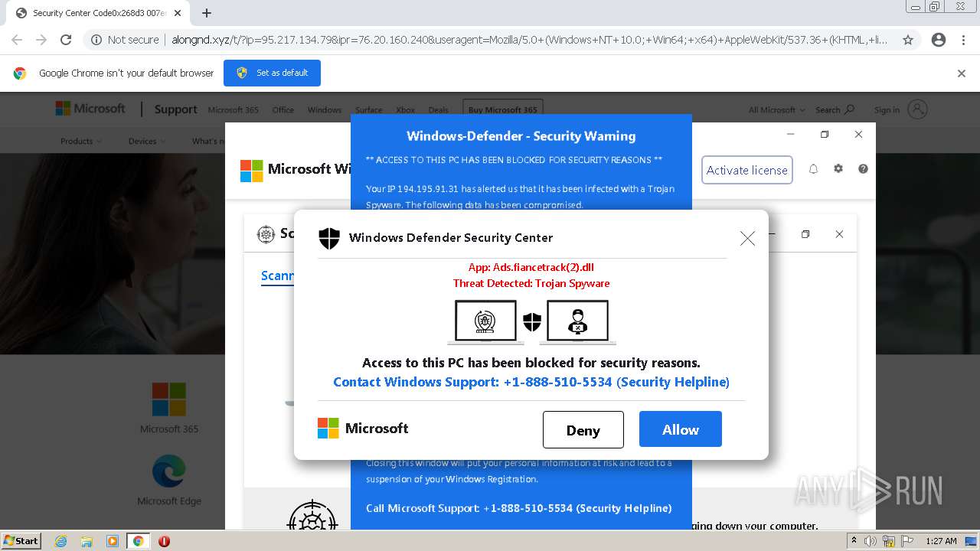Expand the All Microsoft dropdown
Viewport: 980px width, 551px height.
coord(776,109)
